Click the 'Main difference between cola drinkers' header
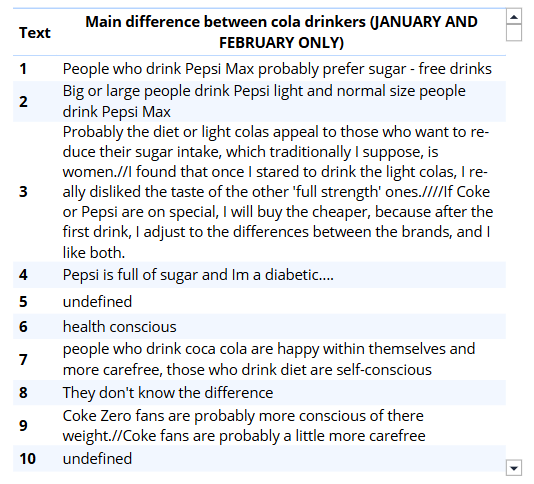 (x=281, y=32)
